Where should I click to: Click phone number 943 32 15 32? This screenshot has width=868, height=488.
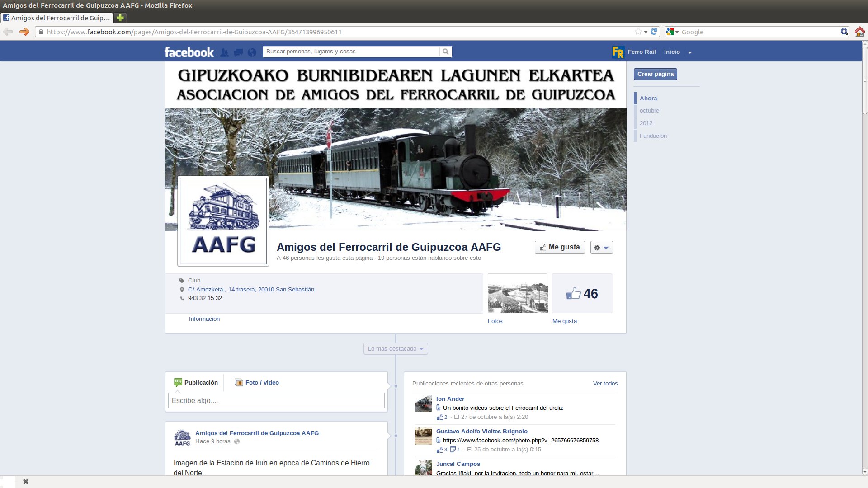point(205,298)
